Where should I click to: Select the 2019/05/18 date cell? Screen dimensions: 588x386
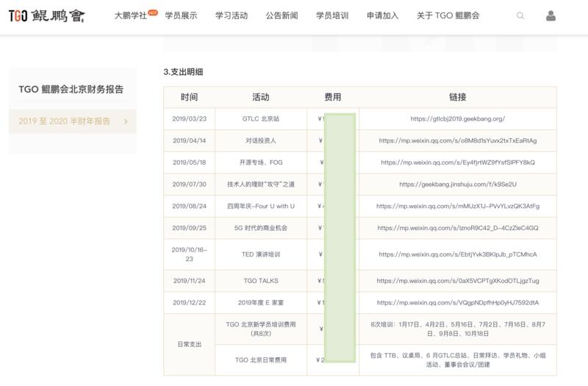pyautogui.click(x=190, y=162)
